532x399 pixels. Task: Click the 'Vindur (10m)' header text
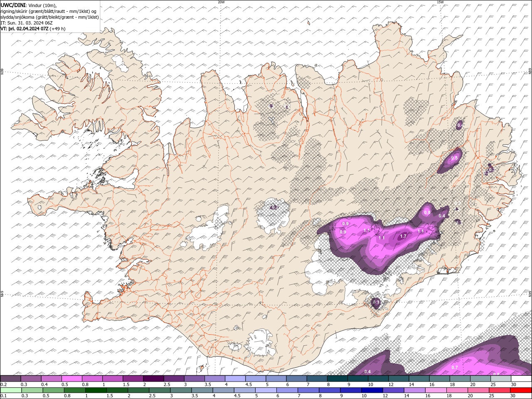42,5
